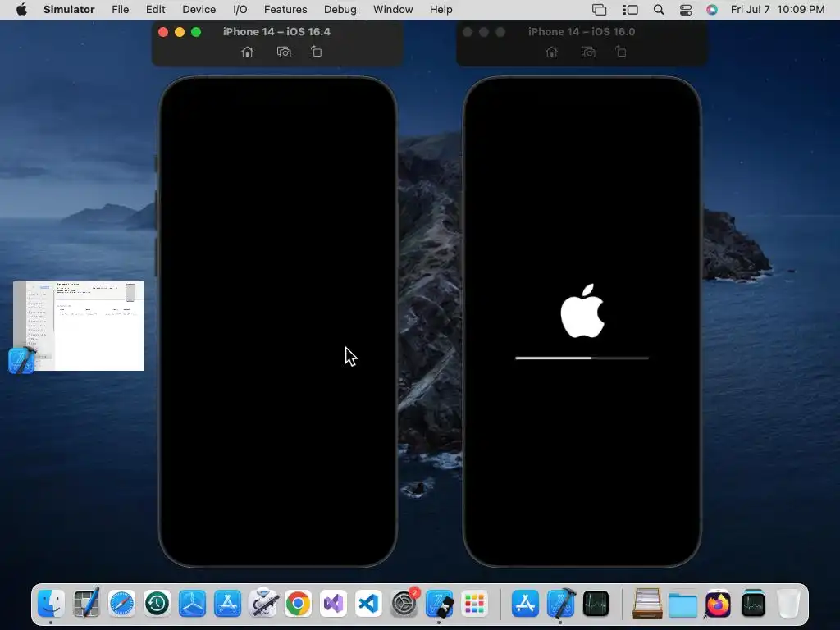This screenshot has width=840, height=630.
Task: Open the Device menu
Action: [x=199, y=9]
